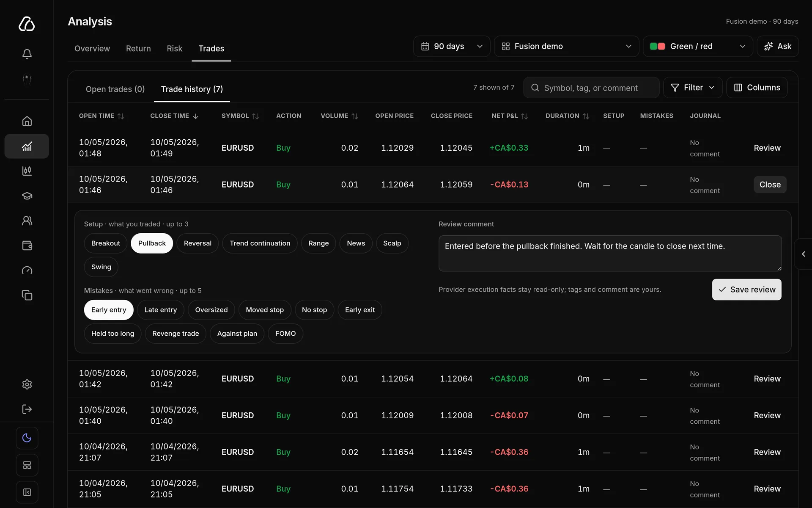This screenshot has height=508, width=812.
Task: Go to the home icon in sidebar
Action: click(x=27, y=121)
